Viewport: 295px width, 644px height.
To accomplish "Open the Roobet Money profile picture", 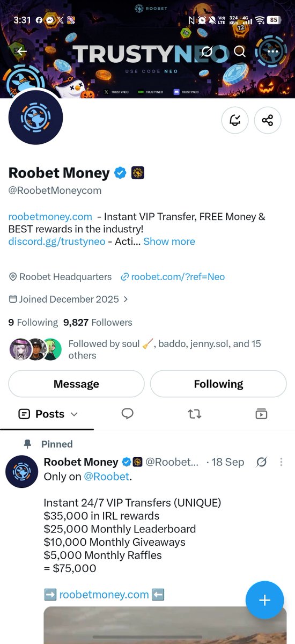I will tap(36, 118).
